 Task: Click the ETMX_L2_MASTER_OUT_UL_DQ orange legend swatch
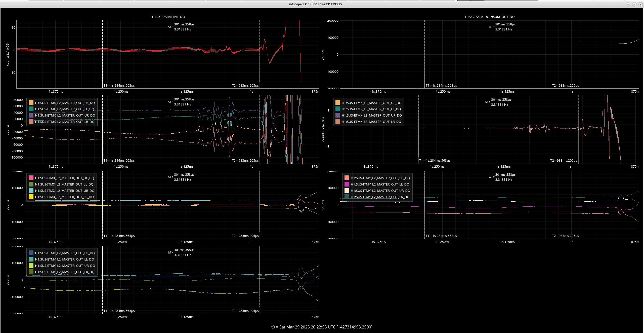pyautogui.click(x=31, y=103)
